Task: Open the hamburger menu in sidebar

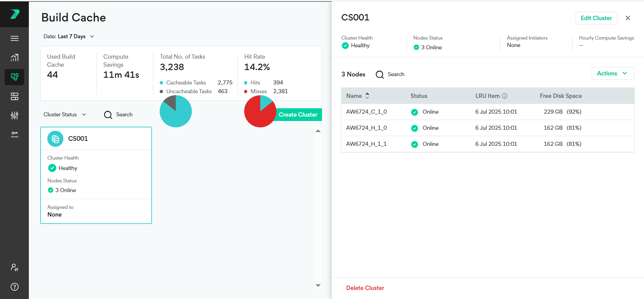Action: 14,39
